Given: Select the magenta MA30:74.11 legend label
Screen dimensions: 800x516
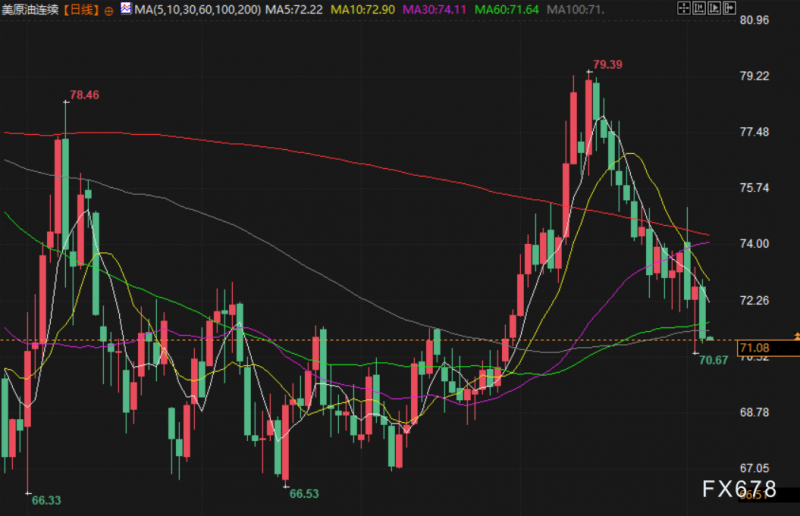Looking at the screenshot, I should point(435,10).
